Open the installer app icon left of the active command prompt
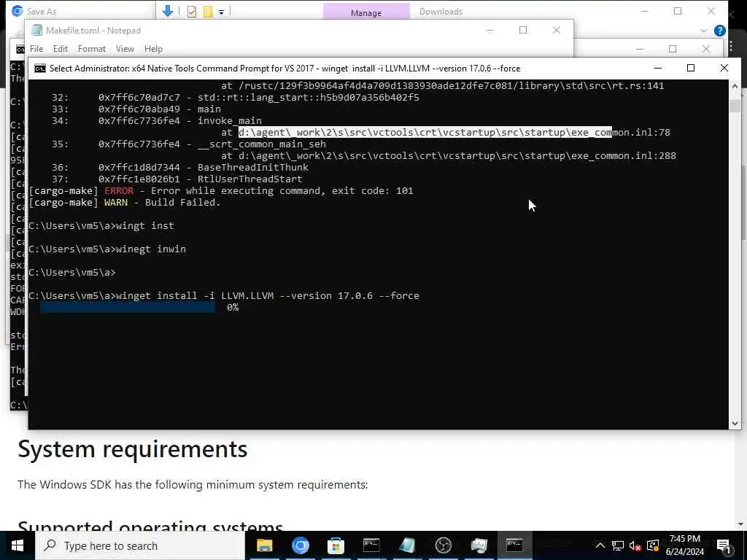The image size is (747, 560). pos(479,545)
